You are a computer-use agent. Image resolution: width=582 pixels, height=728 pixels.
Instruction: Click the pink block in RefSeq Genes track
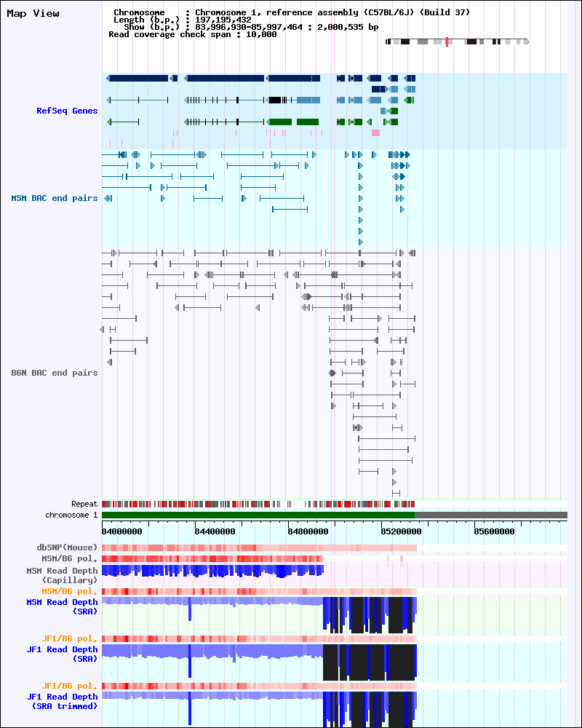pyautogui.click(x=375, y=132)
